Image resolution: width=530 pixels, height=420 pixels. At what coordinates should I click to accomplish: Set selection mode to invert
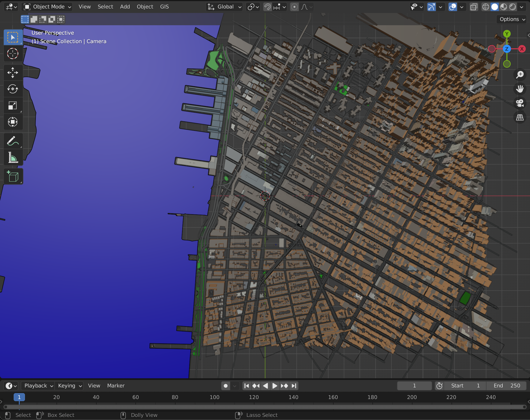tap(52, 19)
